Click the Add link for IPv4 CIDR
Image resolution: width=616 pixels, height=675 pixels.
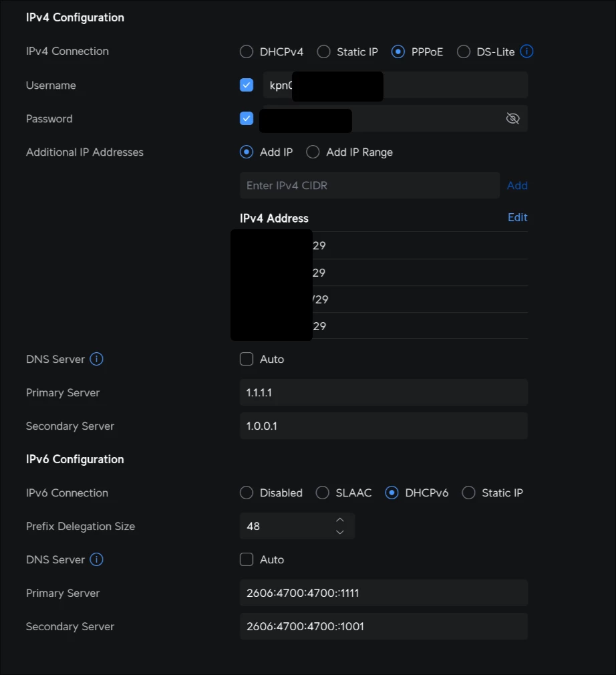click(x=517, y=186)
